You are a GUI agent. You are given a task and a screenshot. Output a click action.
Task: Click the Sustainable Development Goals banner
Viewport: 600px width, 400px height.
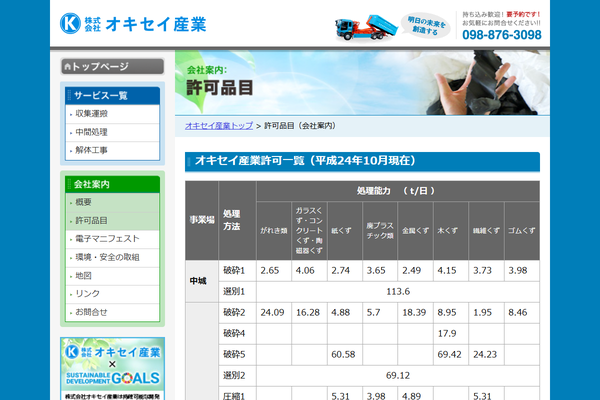[x=112, y=369]
